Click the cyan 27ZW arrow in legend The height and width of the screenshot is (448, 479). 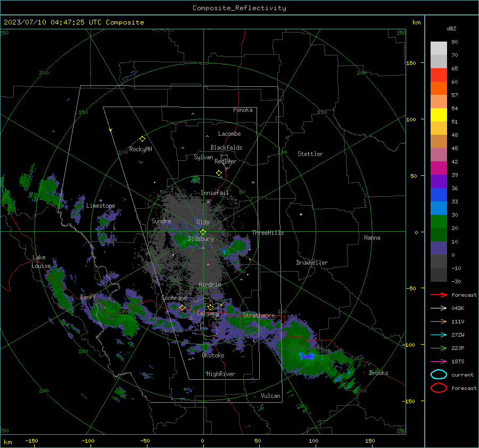[439, 335]
